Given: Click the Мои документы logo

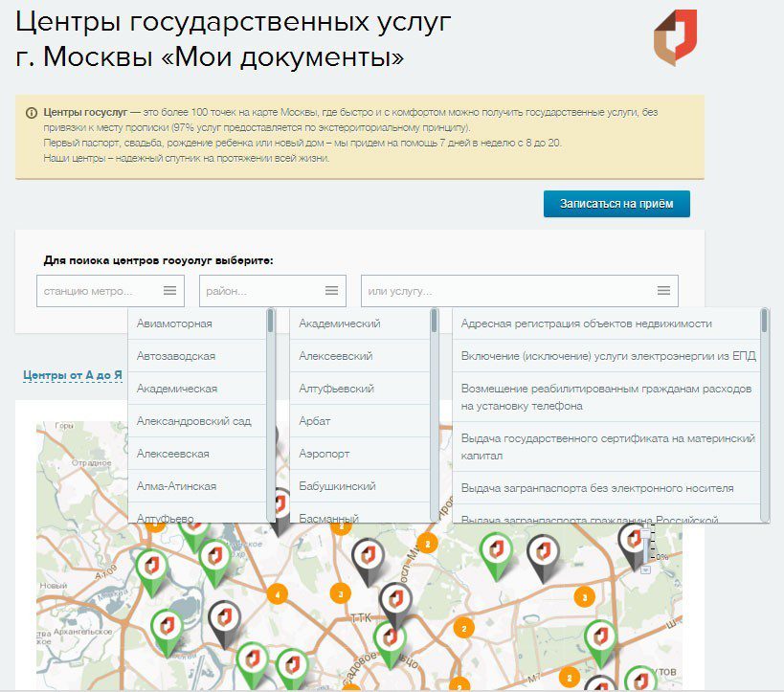Looking at the screenshot, I should 675,37.
